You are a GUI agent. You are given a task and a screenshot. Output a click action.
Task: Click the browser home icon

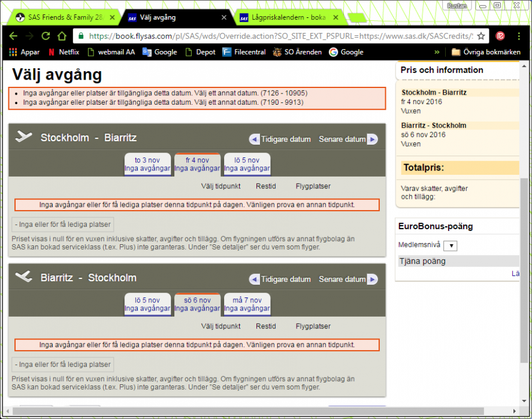(x=61, y=36)
